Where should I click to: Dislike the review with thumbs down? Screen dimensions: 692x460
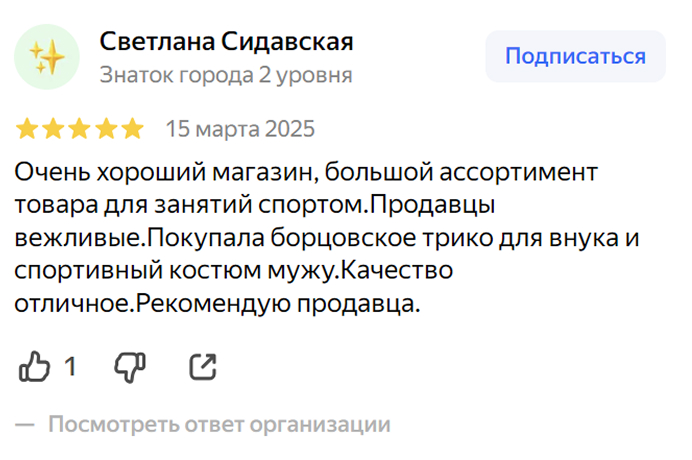(x=130, y=367)
